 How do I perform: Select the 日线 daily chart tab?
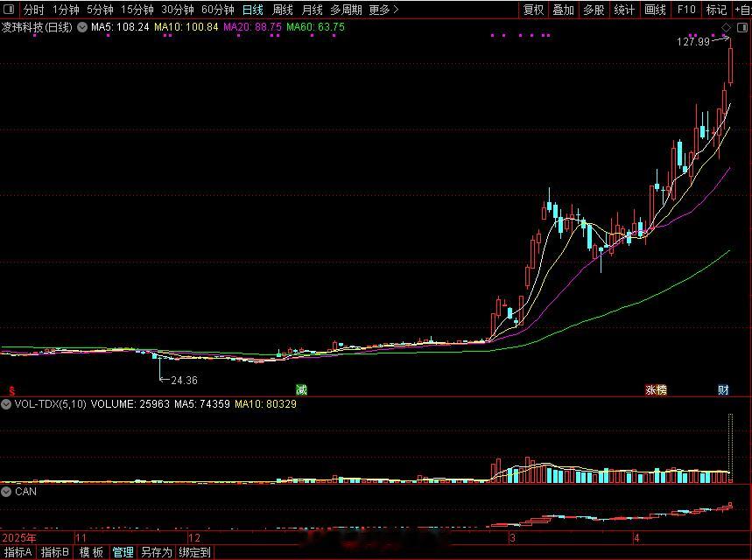coord(253,10)
